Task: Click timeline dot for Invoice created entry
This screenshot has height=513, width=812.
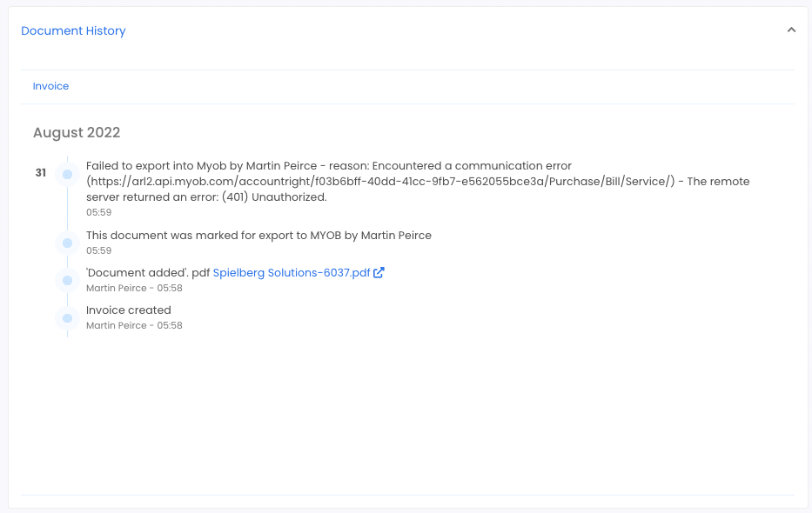Action: (x=67, y=318)
